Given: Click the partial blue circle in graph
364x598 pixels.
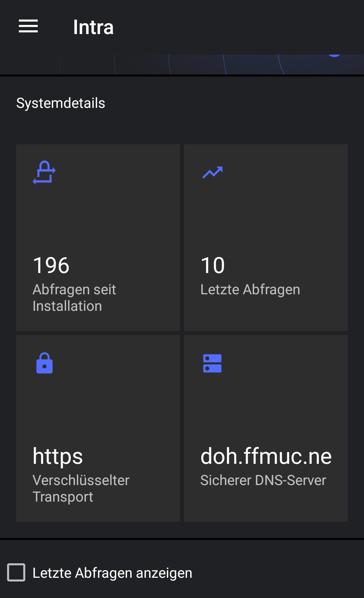Looking at the screenshot, I should pyautogui.click(x=334, y=56).
